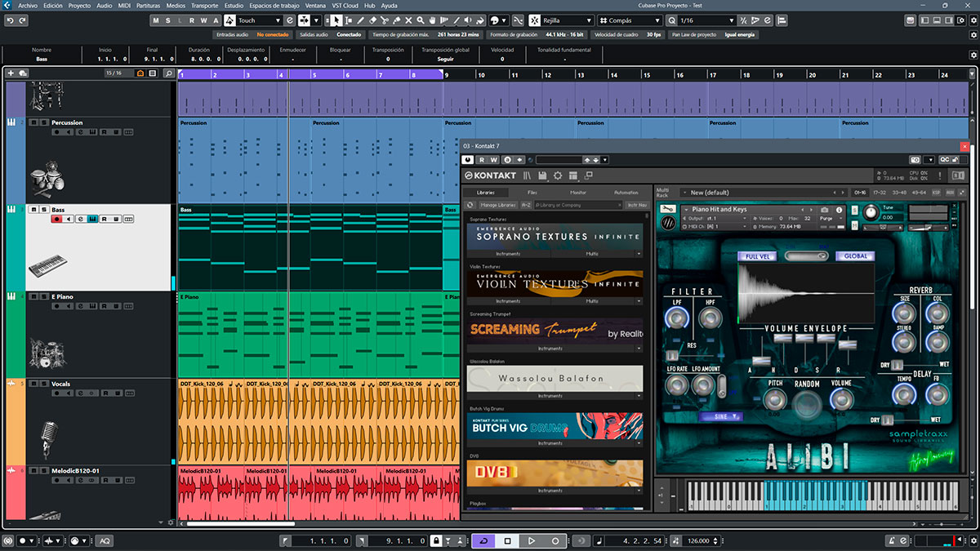Click the Instr Nav button
This screenshot has height=551, width=980.
[x=637, y=205]
